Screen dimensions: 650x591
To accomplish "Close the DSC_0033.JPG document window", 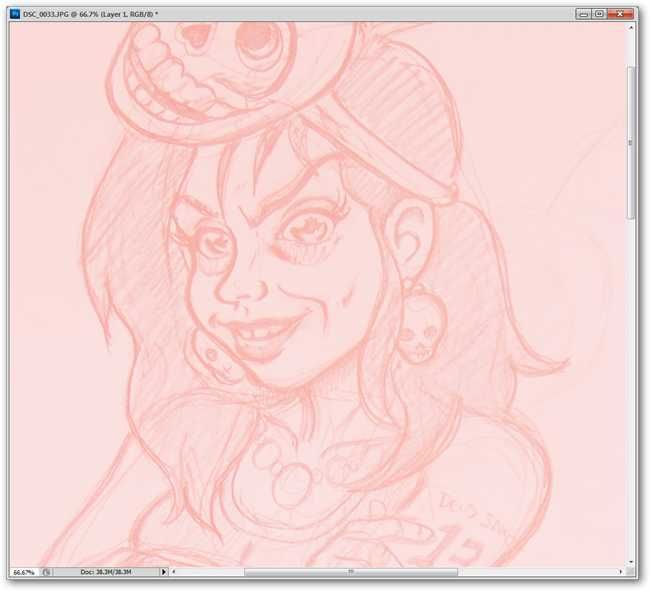I will click(x=620, y=14).
